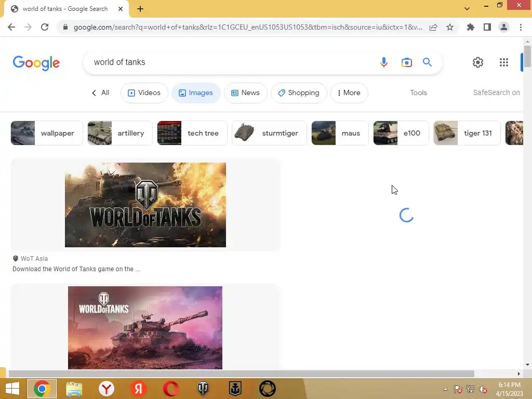The image size is (532, 399).
Task: Click the magnifying glass search button
Action: tap(427, 62)
